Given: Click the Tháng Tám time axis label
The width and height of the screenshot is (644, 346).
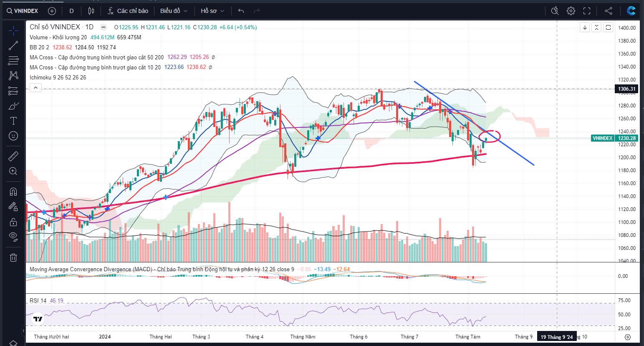Looking at the screenshot, I should tap(467, 337).
